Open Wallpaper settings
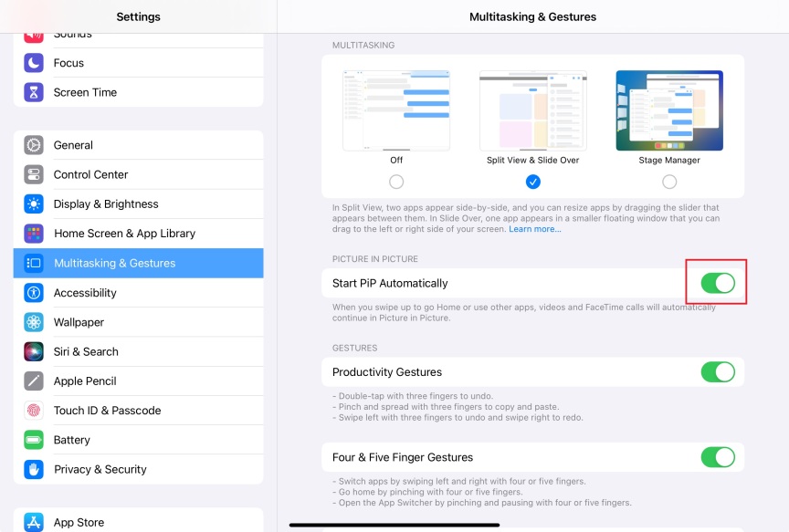The width and height of the screenshot is (789, 532). 79,322
